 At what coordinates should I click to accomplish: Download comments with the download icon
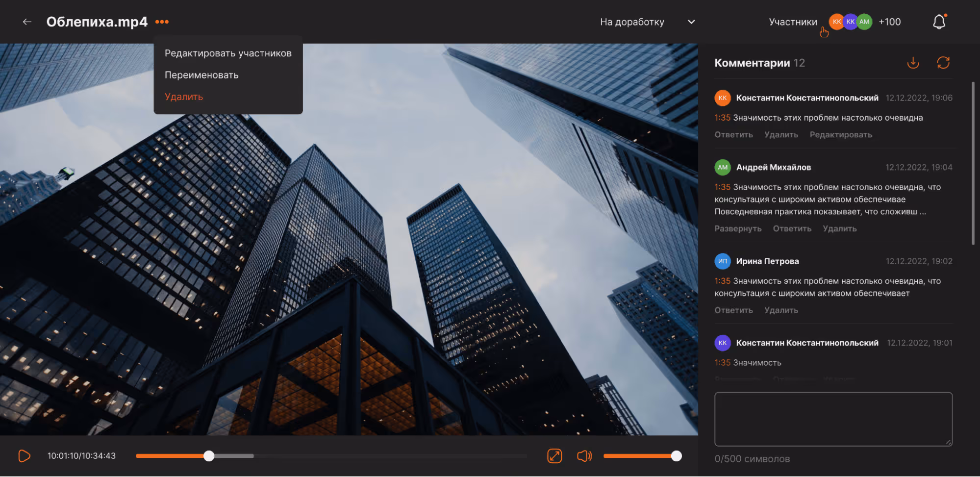pos(913,63)
